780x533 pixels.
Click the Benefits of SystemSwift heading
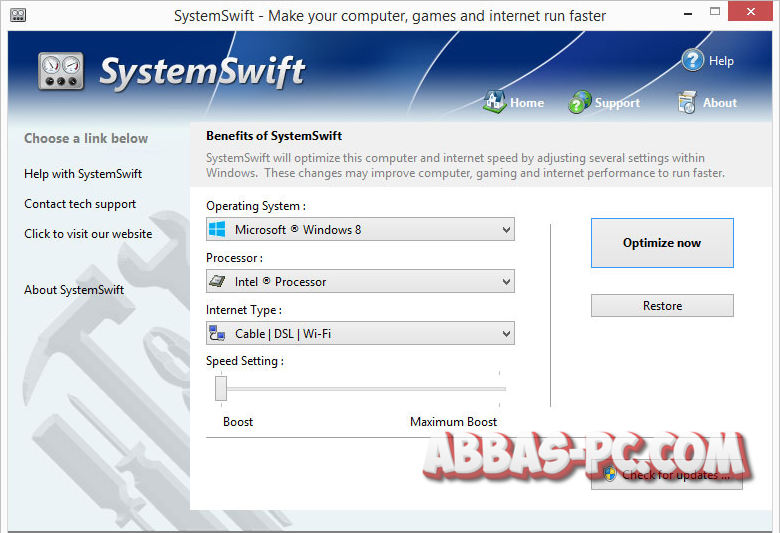[x=274, y=136]
